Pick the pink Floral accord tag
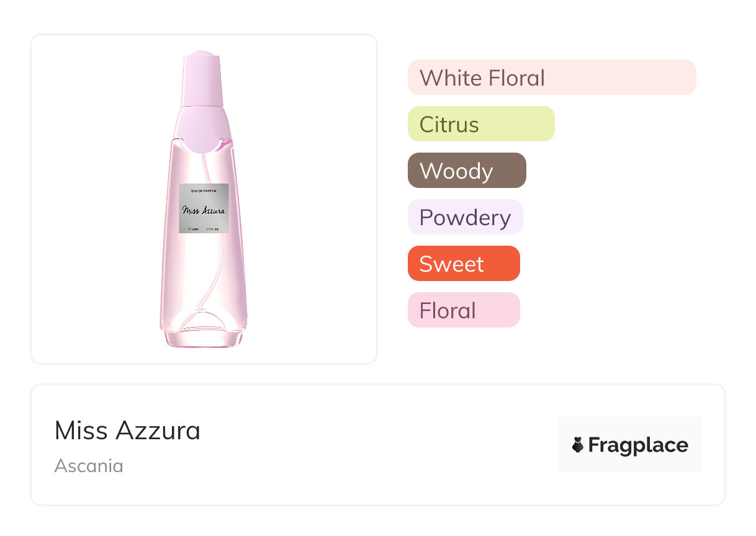The image size is (756, 536). pos(463,310)
